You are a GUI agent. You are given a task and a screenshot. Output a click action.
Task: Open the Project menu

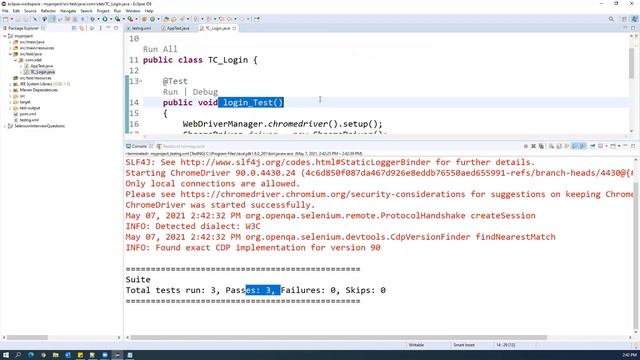(103, 11)
